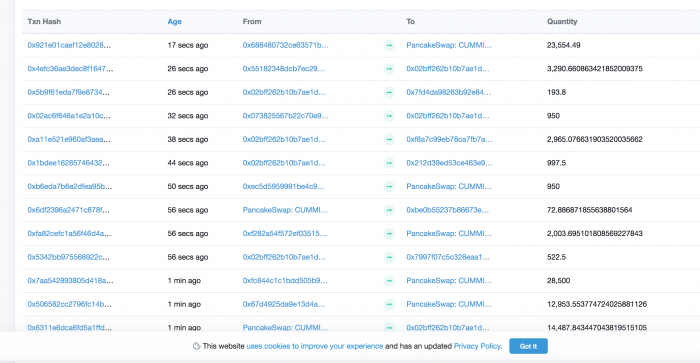Open sender address 0x55182348dcb7ec29
This screenshot has height=363, width=700.
point(284,69)
